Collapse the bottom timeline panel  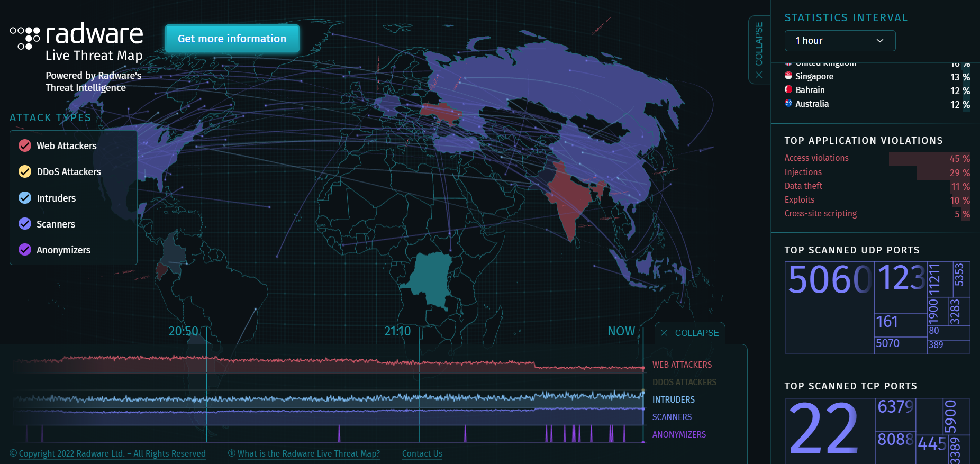pyautogui.click(x=690, y=333)
